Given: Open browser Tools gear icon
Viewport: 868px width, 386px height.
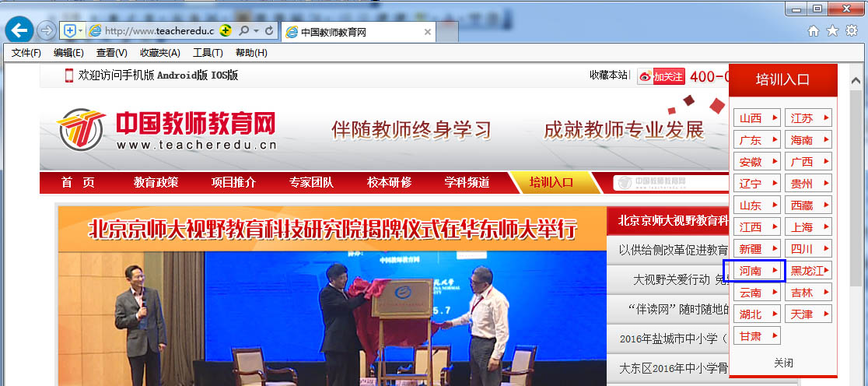Looking at the screenshot, I should tap(852, 31).
